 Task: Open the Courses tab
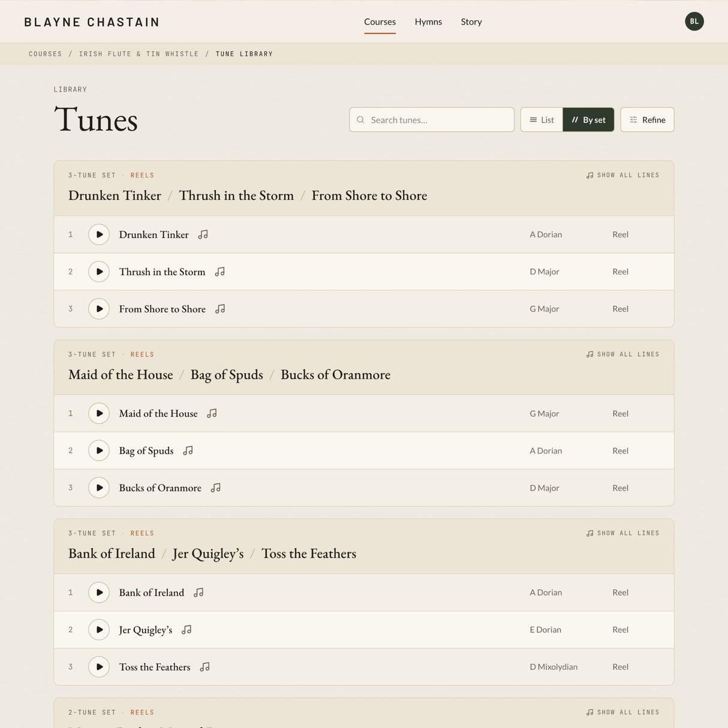point(380,22)
